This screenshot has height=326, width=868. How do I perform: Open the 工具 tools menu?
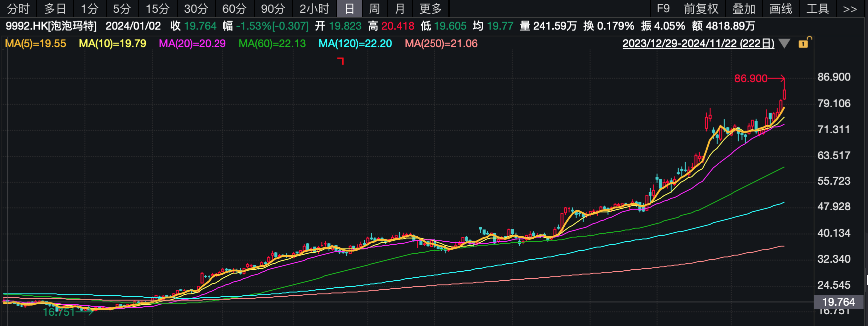818,9
